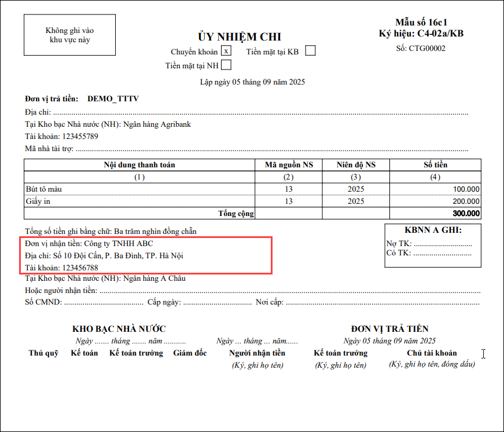This screenshot has height=432, width=504.
Task: Click the Ngày 05 tháng 09 năm 2025 signature date
Action: point(389,341)
